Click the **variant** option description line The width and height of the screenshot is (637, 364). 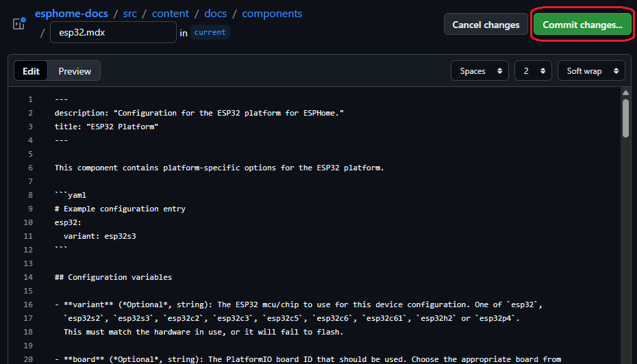click(299, 304)
